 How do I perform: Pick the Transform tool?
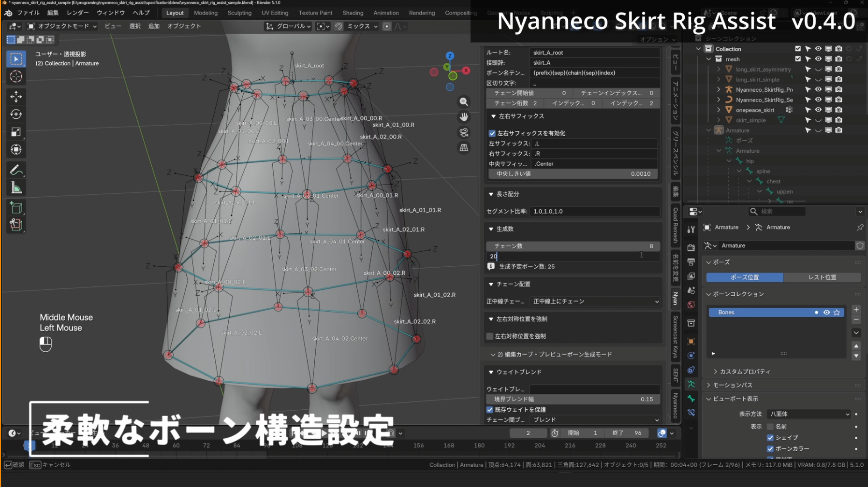[16, 150]
